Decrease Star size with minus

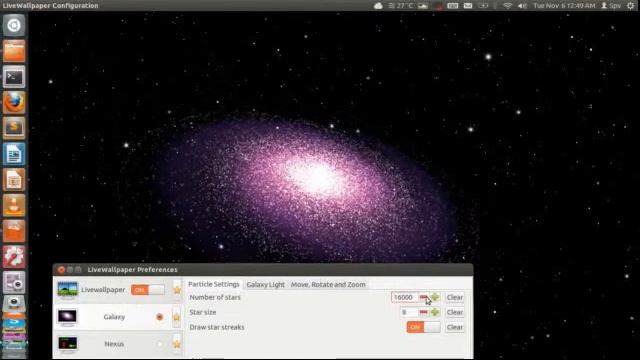click(424, 312)
